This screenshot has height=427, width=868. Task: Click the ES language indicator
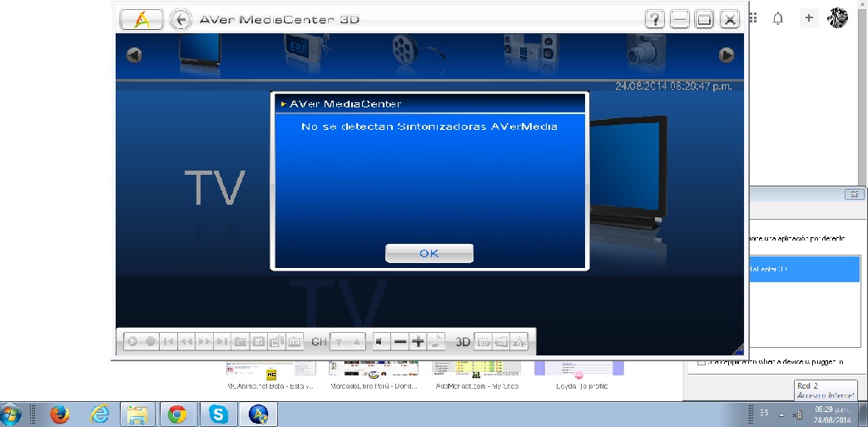click(765, 413)
